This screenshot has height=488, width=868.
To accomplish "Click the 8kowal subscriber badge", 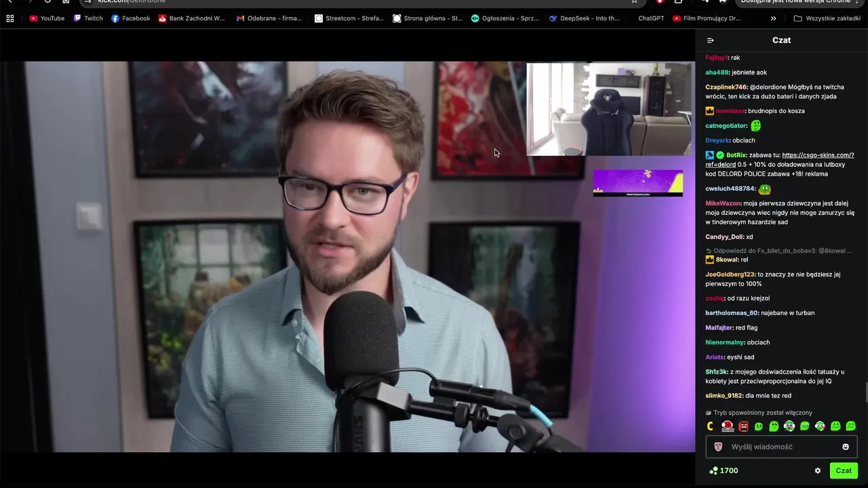I will [x=710, y=260].
